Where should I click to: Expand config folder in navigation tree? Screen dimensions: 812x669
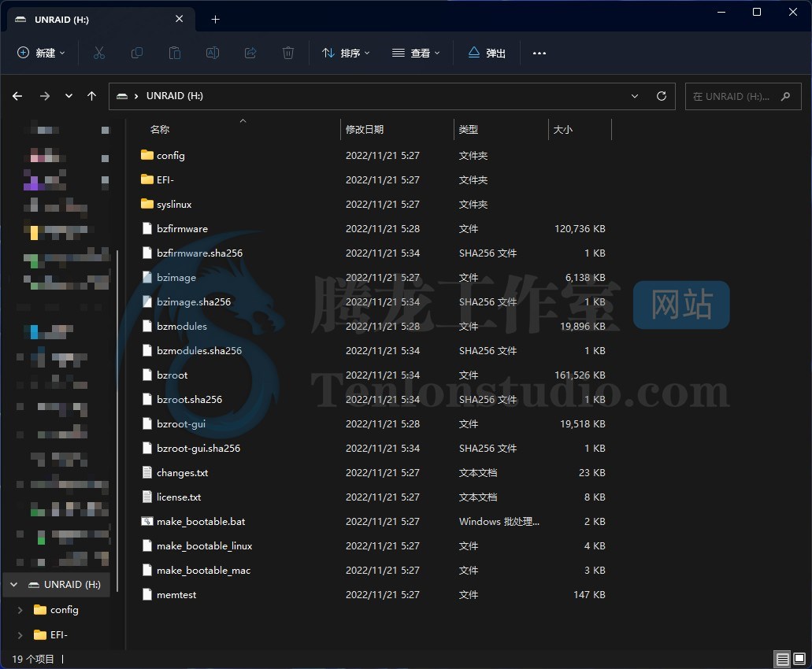[20, 610]
